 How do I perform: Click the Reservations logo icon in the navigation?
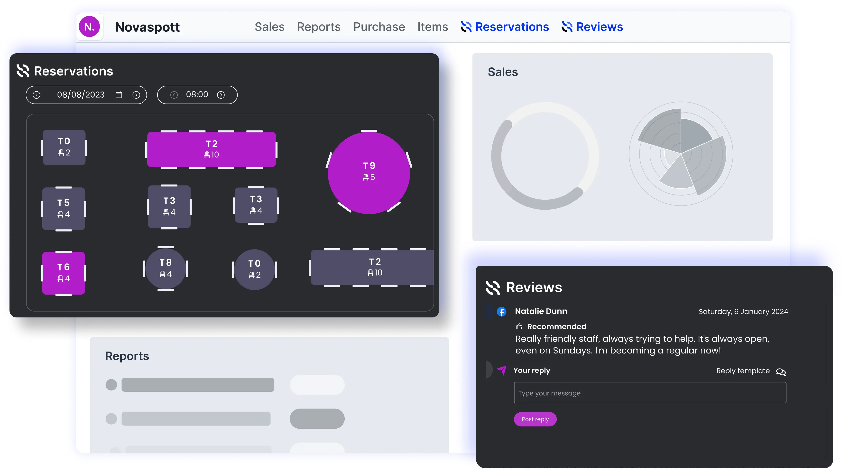click(466, 27)
